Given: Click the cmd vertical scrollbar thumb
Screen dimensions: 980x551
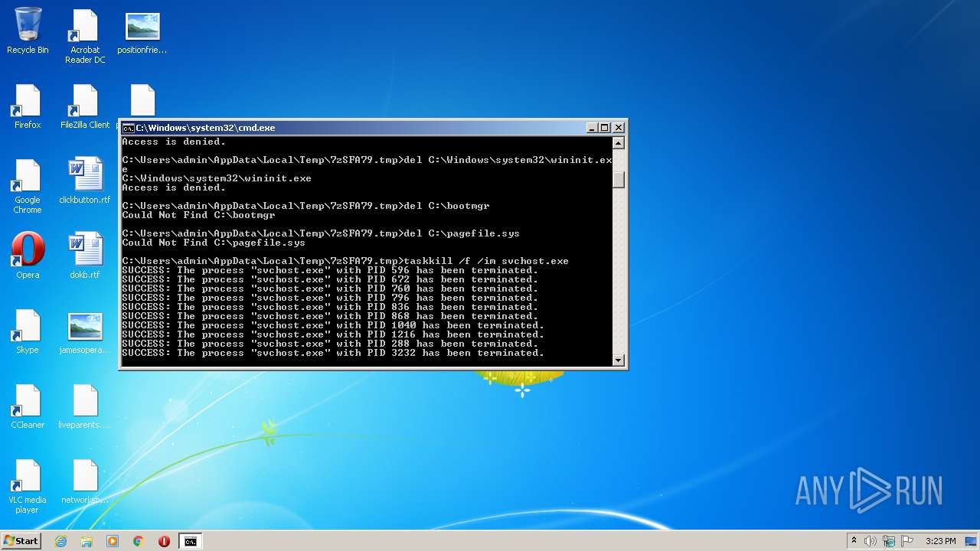Looking at the screenshot, I should tap(619, 180).
